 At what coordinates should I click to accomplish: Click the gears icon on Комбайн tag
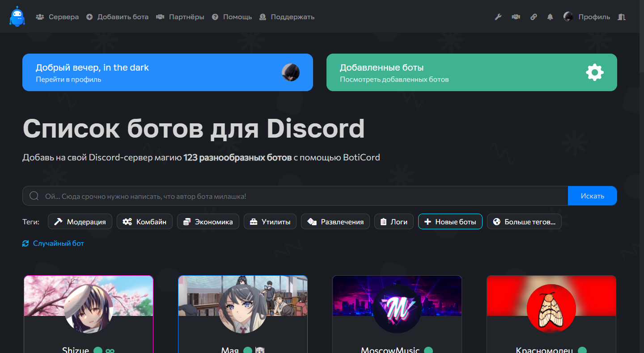127,222
